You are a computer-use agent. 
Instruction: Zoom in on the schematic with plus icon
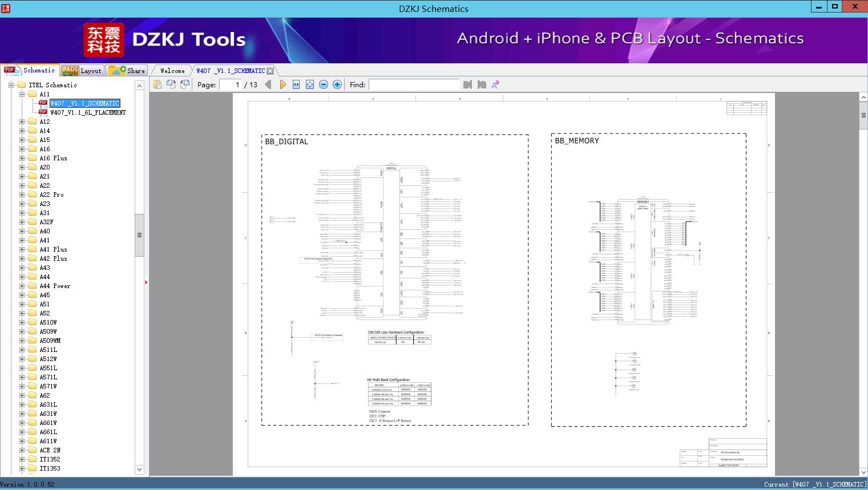pos(337,84)
